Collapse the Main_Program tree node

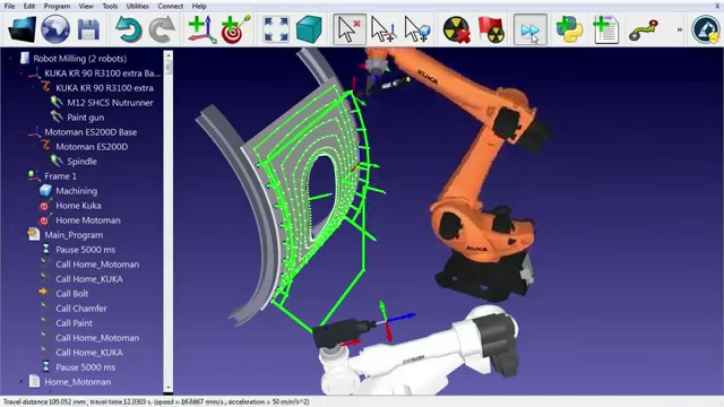click(24, 235)
